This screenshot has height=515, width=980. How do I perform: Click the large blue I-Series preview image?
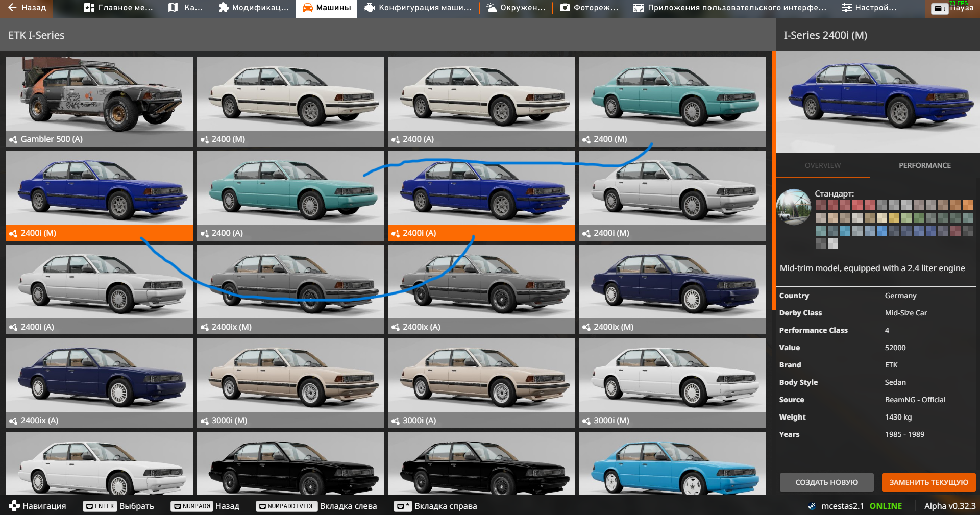[x=878, y=102]
